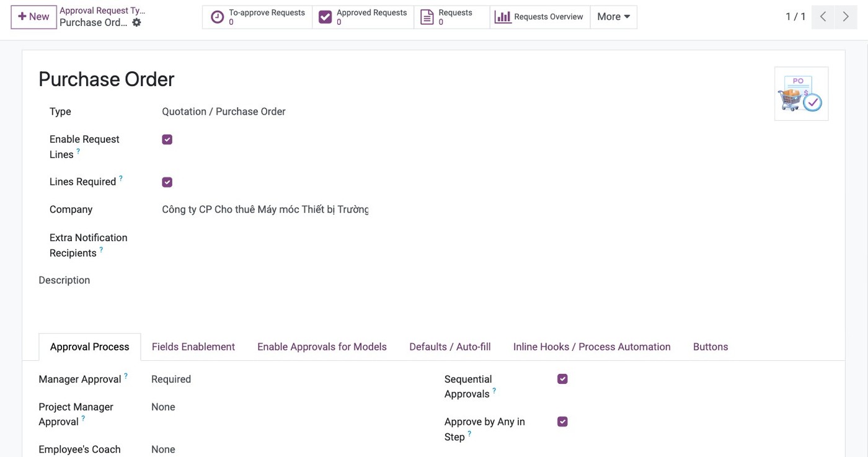Screen dimensions: 868x457
Task: Toggle Sequential Approvals checkbox
Action: [x=562, y=379]
